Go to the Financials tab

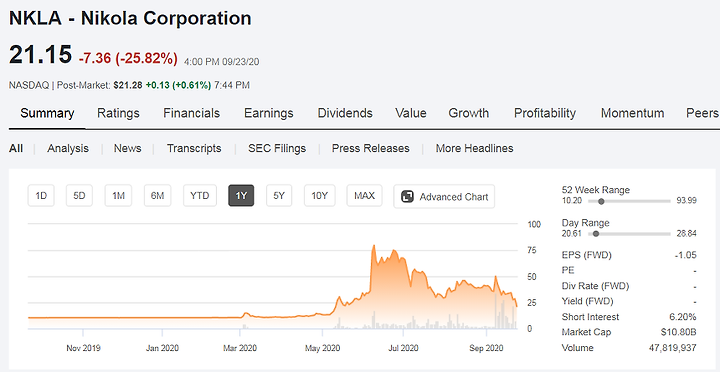point(191,113)
